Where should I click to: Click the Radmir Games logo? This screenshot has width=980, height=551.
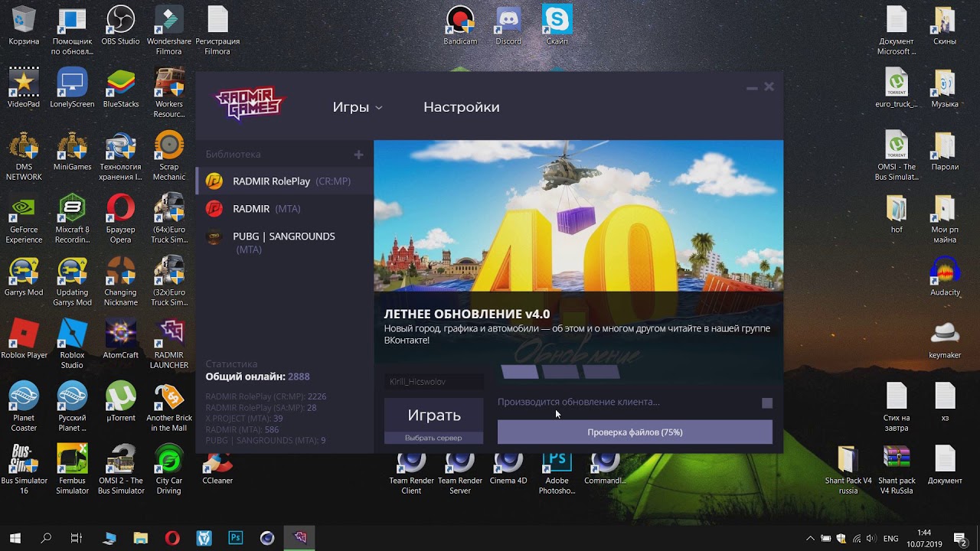point(249,105)
